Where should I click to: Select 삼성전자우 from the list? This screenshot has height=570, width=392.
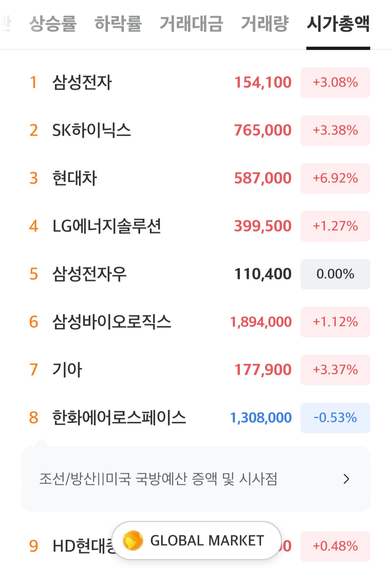point(89,274)
